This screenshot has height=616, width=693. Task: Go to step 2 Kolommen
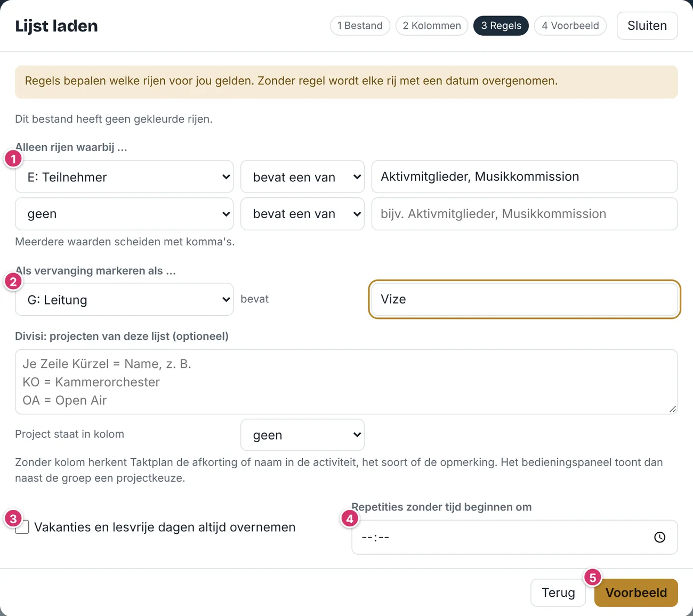pyautogui.click(x=432, y=26)
